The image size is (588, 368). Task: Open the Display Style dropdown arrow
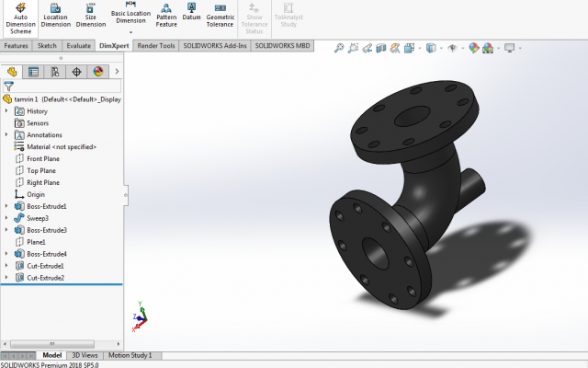tap(441, 48)
